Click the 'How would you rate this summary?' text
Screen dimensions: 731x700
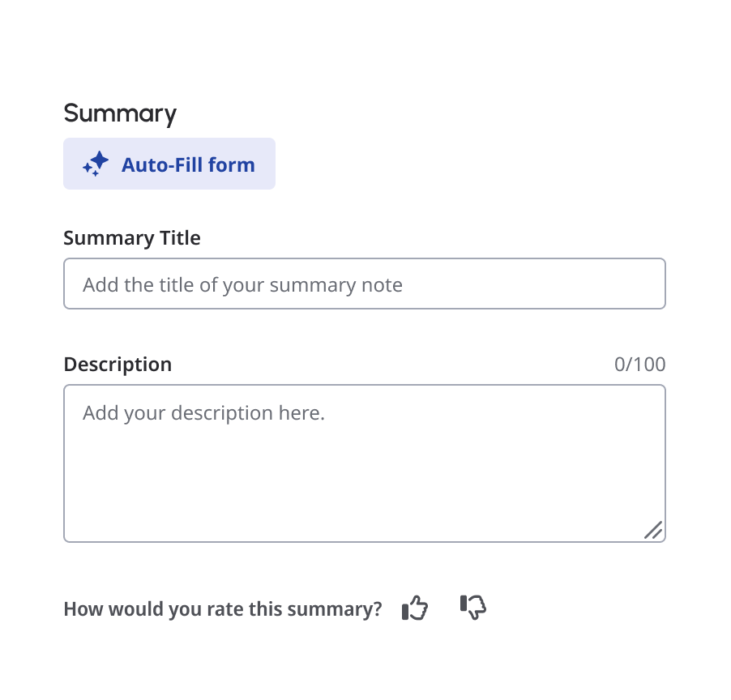(222, 609)
